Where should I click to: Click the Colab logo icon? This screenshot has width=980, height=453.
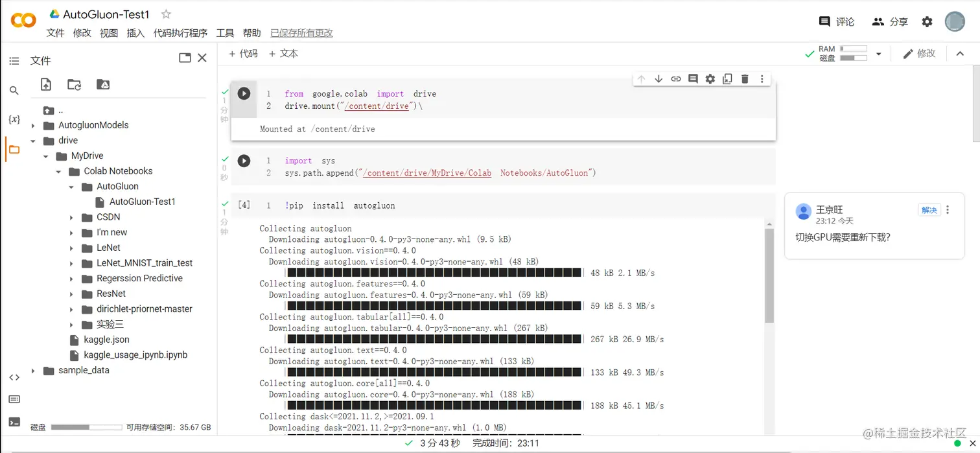pos(23,21)
